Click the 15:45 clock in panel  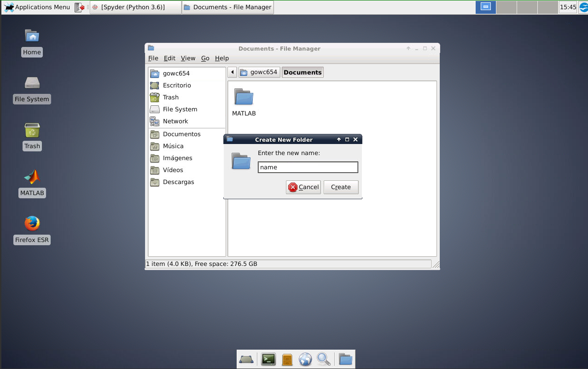568,7
